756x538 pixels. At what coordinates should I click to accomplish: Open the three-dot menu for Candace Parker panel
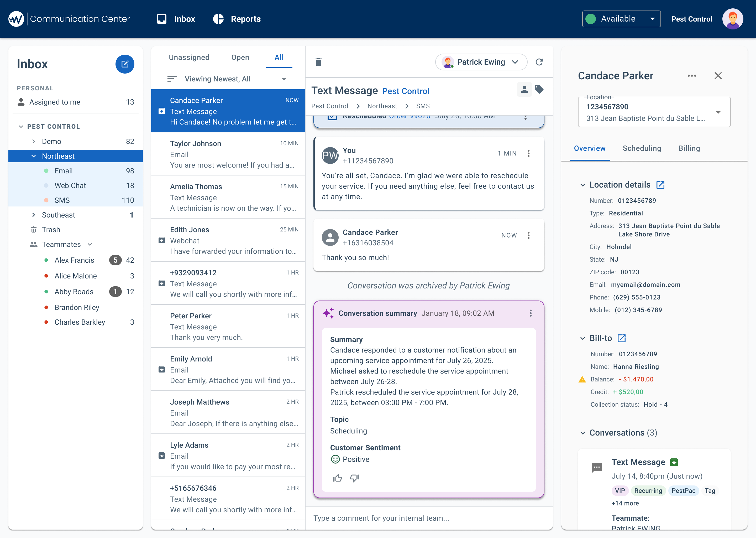691,76
